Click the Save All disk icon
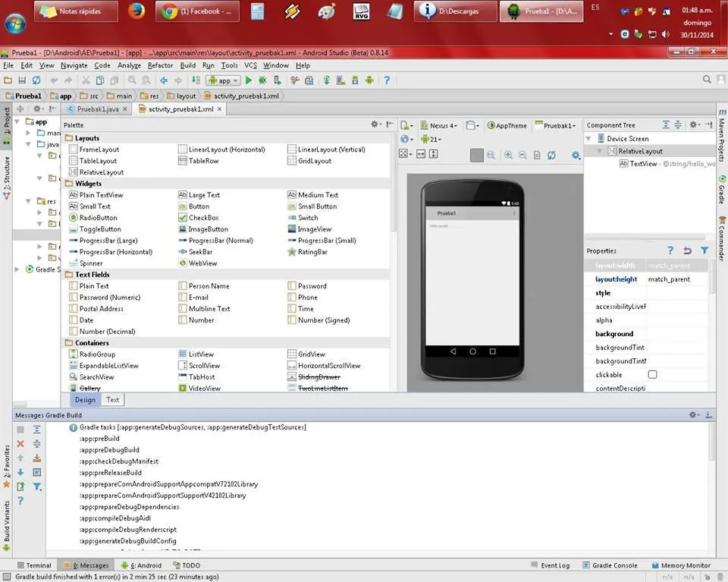The image size is (728, 582). [x=22, y=80]
